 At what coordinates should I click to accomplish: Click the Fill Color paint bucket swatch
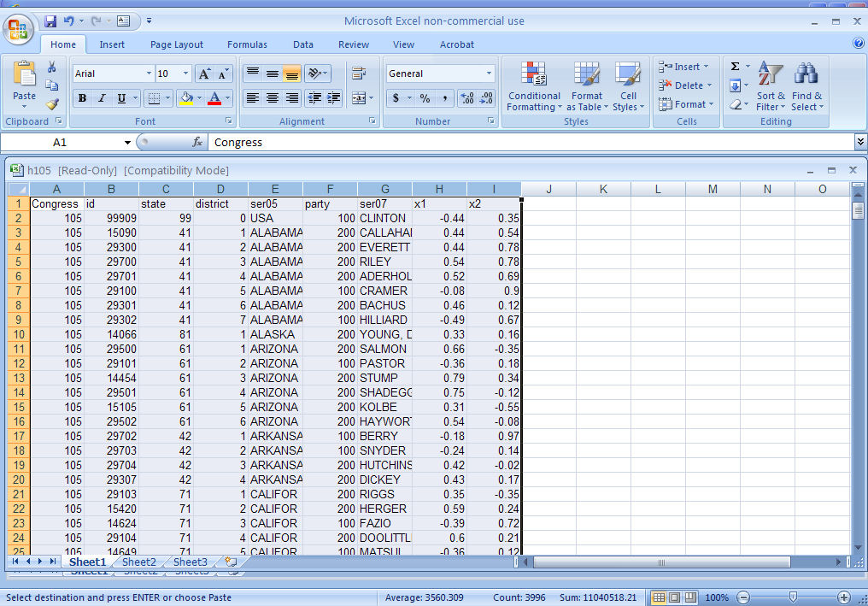[x=186, y=98]
